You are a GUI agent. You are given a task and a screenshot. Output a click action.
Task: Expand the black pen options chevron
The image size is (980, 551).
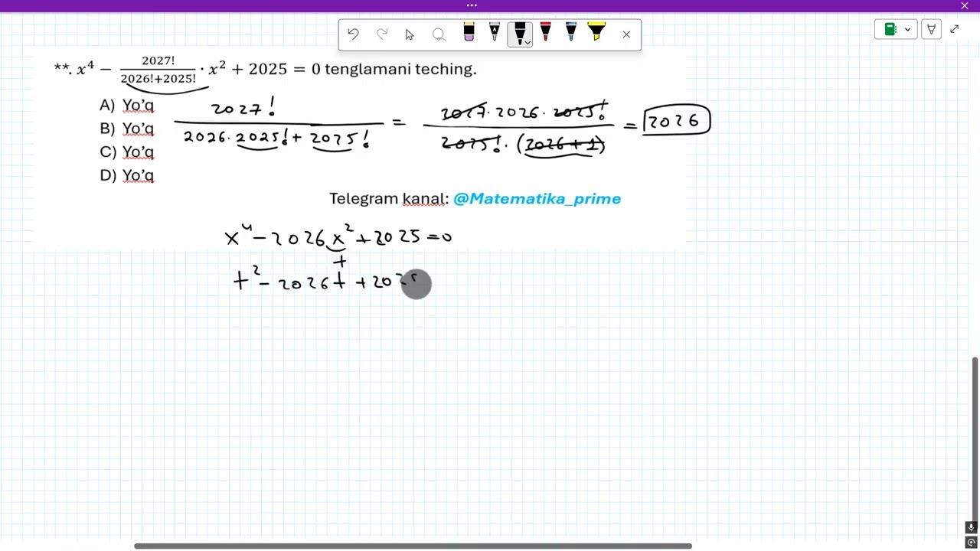coord(528,42)
